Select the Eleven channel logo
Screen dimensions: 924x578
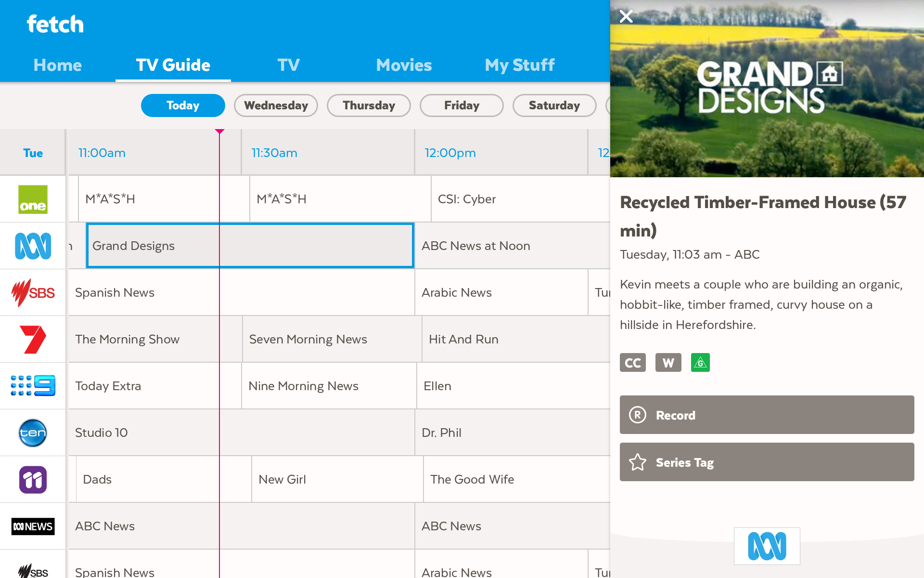33,479
